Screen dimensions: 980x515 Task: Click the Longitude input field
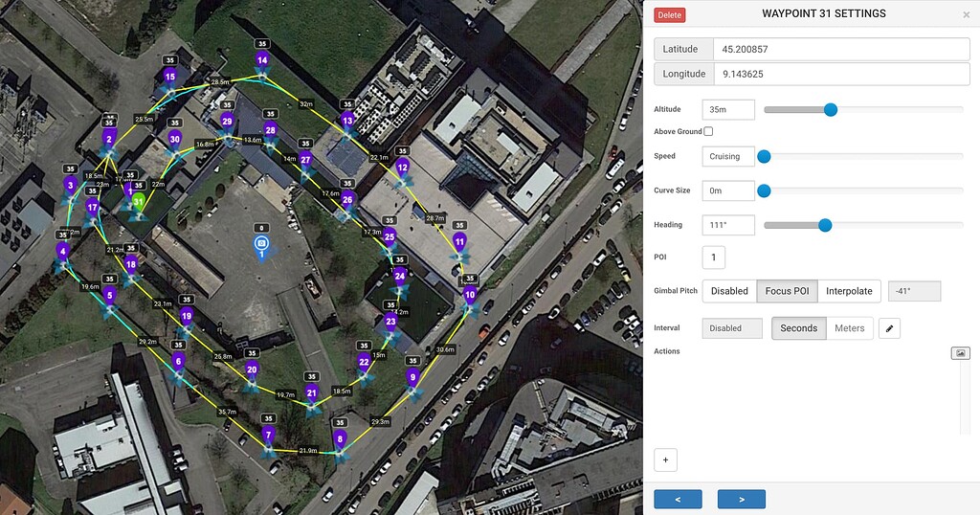[841, 74]
